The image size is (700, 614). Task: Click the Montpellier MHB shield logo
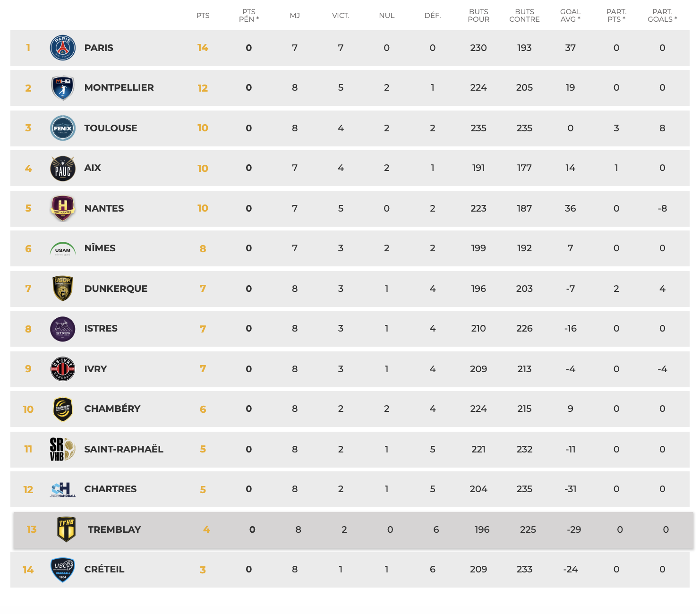pos(63,88)
